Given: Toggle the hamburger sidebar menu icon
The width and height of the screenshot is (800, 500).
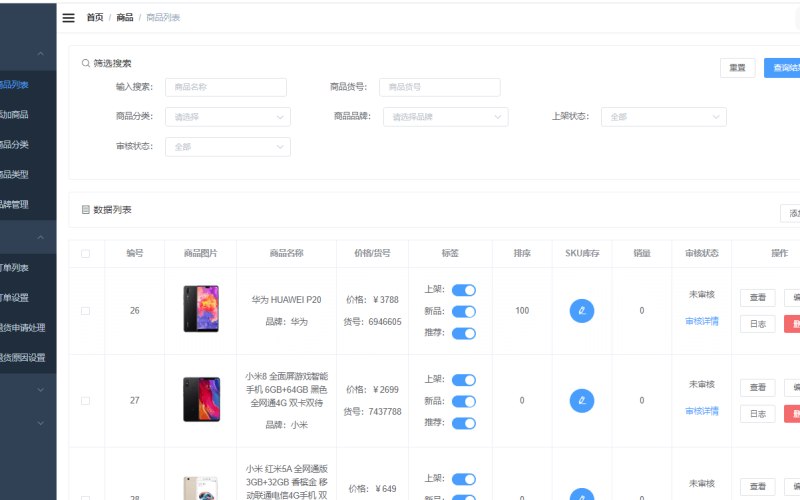Looking at the screenshot, I should coord(68,18).
